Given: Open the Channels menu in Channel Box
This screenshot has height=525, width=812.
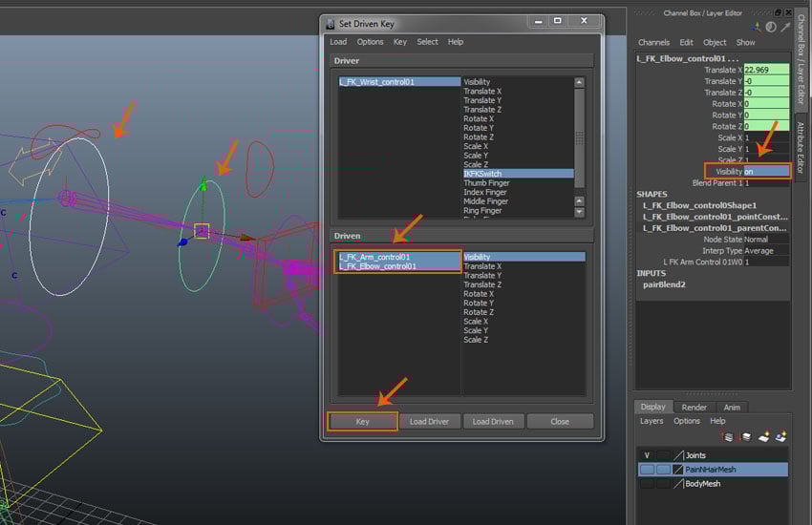Looking at the screenshot, I should click(653, 42).
